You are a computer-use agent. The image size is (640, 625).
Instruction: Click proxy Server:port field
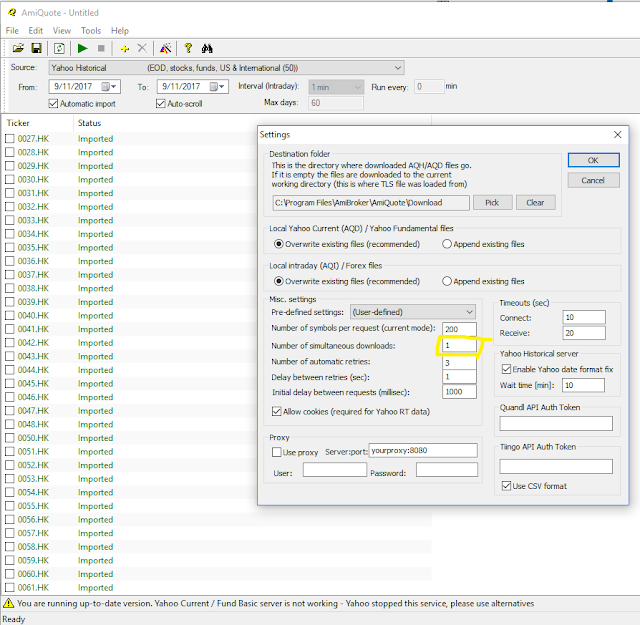coord(423,450)
